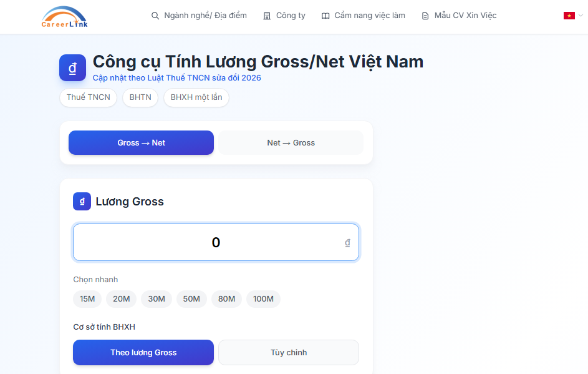588x374 pixels.
Task: Open the Công ty menu item
Action: 291,16
